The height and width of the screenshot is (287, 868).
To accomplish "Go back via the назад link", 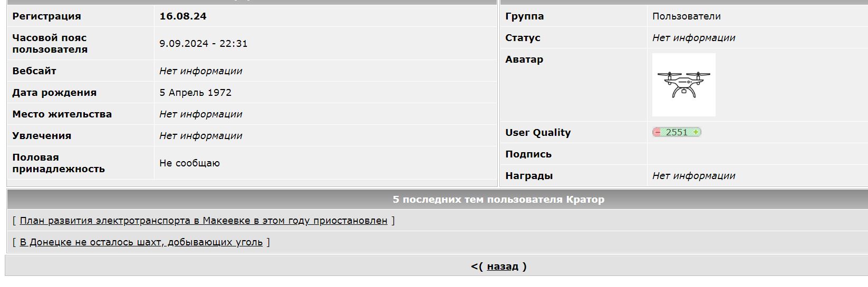I will tap(503, 266).
